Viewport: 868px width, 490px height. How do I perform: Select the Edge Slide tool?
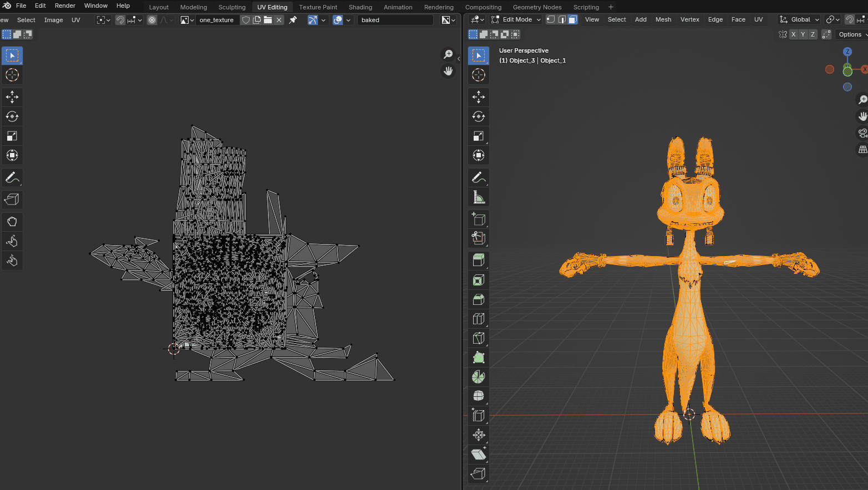[x=479, y=416]
